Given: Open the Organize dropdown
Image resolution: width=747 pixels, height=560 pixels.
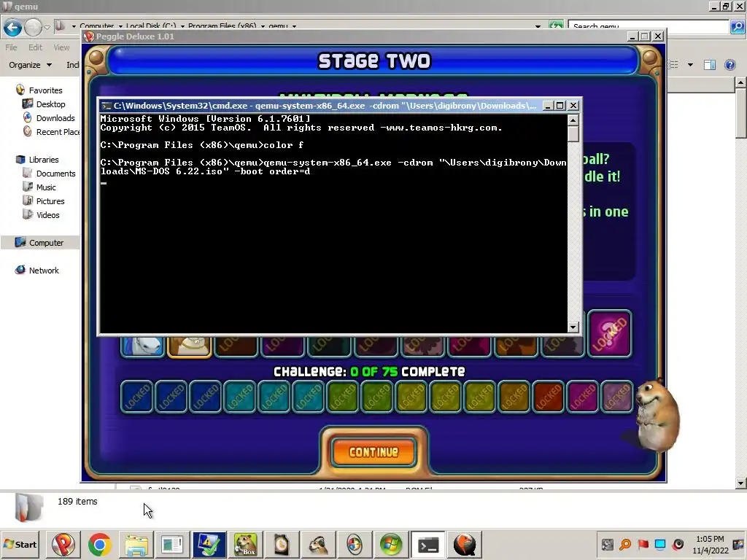Looking at the screenshot, I should (30, 65).
